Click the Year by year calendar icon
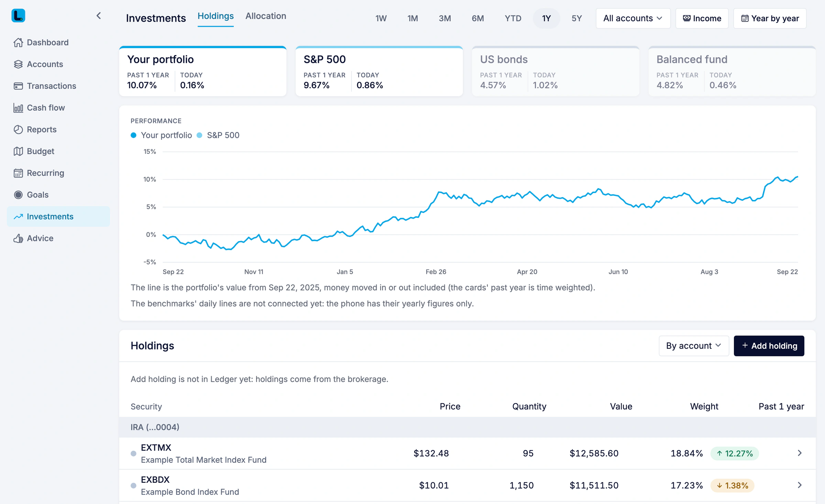Image resolution: width=825 pixels, height=504 pixels. click(x=745, y=18)
